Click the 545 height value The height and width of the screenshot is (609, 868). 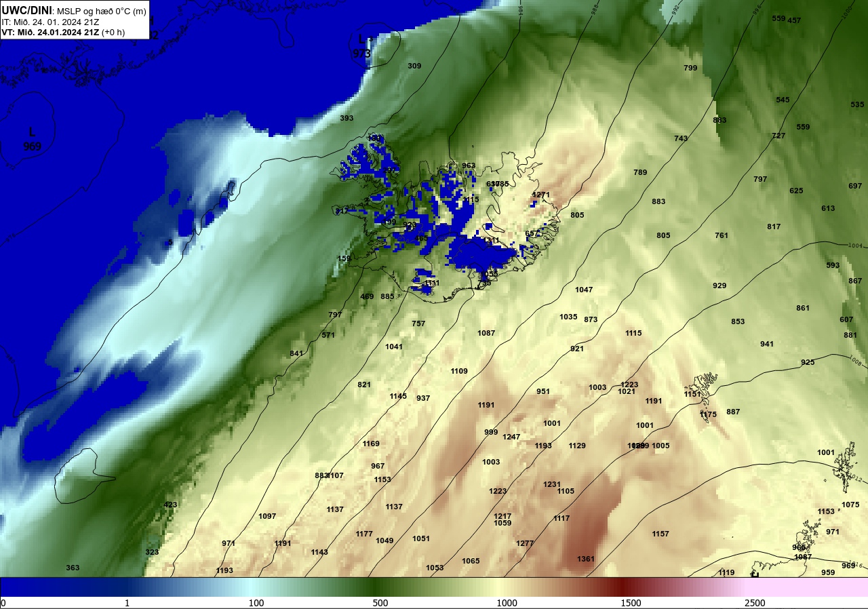tap(783, 100)
